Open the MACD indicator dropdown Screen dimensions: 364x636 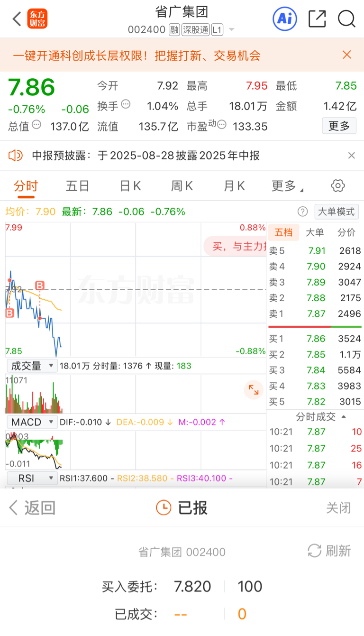click(x=32, y=422)
